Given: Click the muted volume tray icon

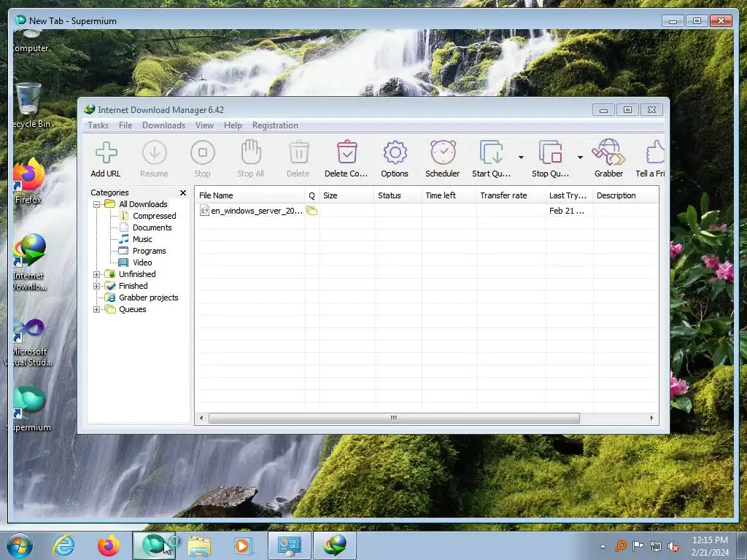Looking at the screenshot, I should click(673, 547).
